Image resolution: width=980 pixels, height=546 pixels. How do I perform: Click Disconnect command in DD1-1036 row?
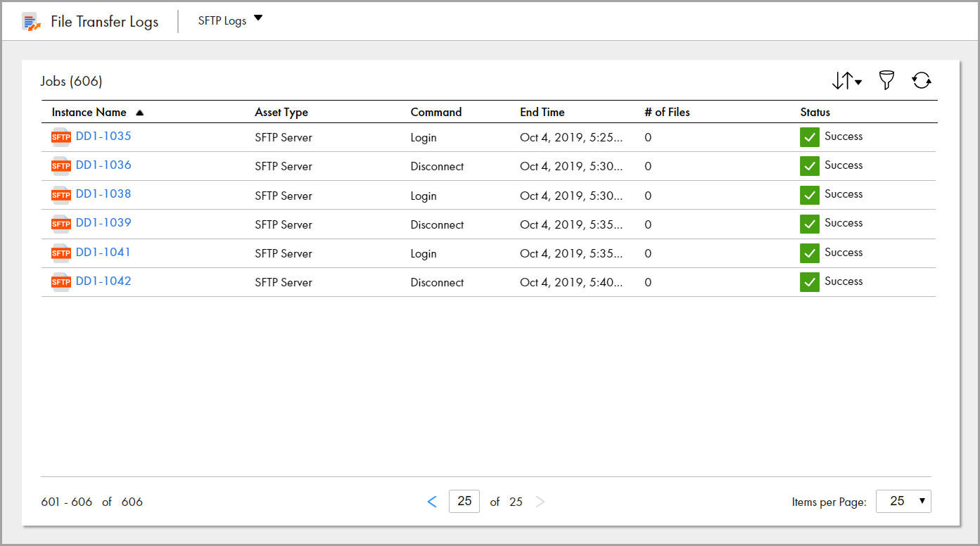click(x=438, y=166)
